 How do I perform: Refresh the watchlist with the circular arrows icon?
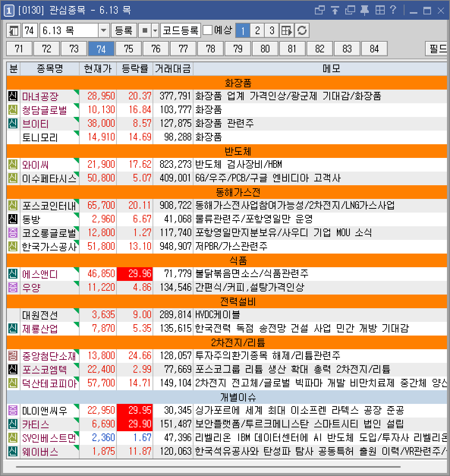(x=302, y=30)
